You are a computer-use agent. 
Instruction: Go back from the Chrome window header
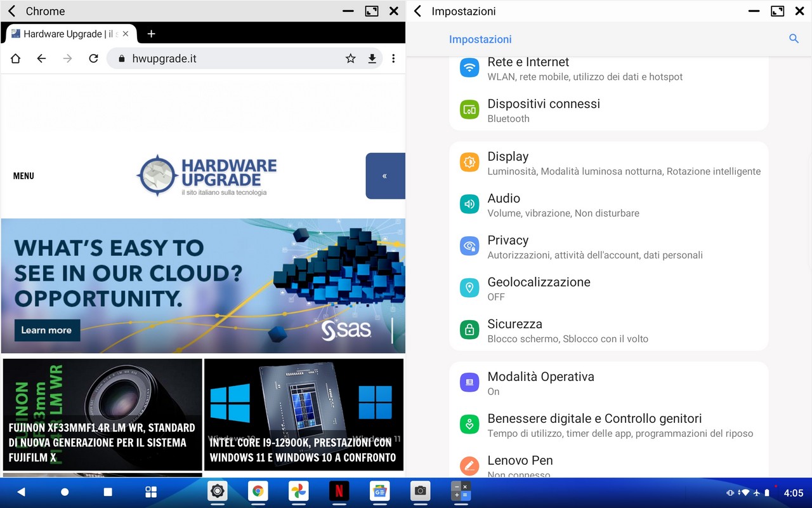tap(11, 11)
